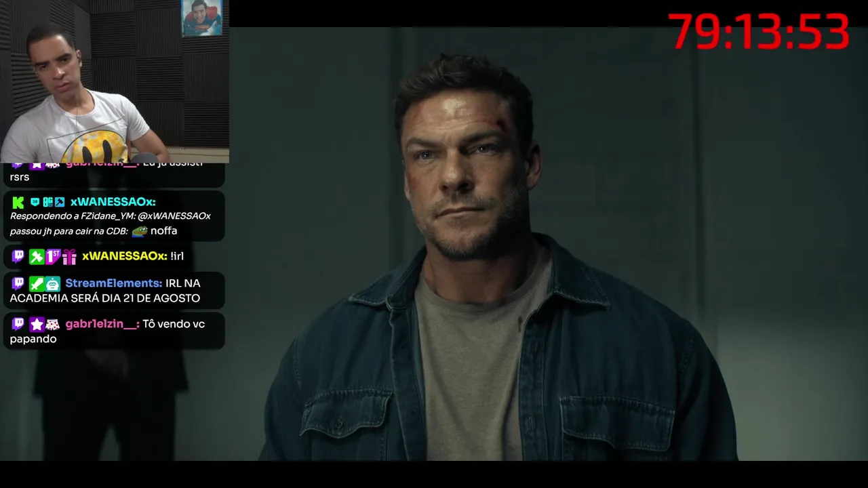Click the Pepe frog emote before 'noffa'
868x488 pixels.
pos(140,231)
